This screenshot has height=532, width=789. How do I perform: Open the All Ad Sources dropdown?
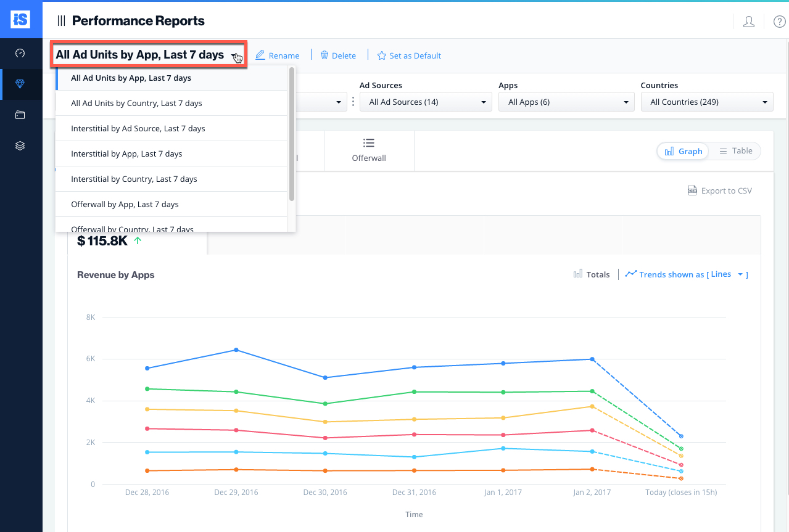point(426,102)
